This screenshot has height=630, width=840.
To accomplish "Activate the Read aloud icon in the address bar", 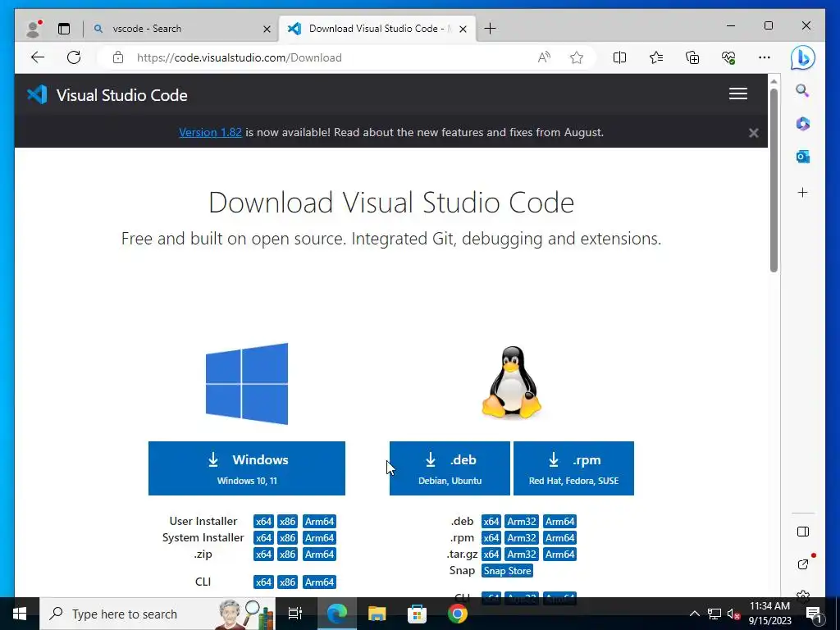I will 544,57.
